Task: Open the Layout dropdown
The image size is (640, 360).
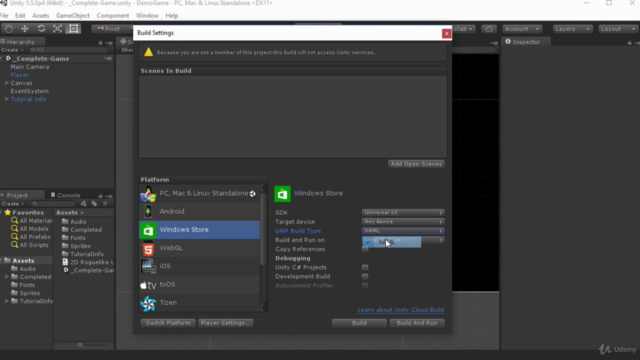Action: click(618, 29)
